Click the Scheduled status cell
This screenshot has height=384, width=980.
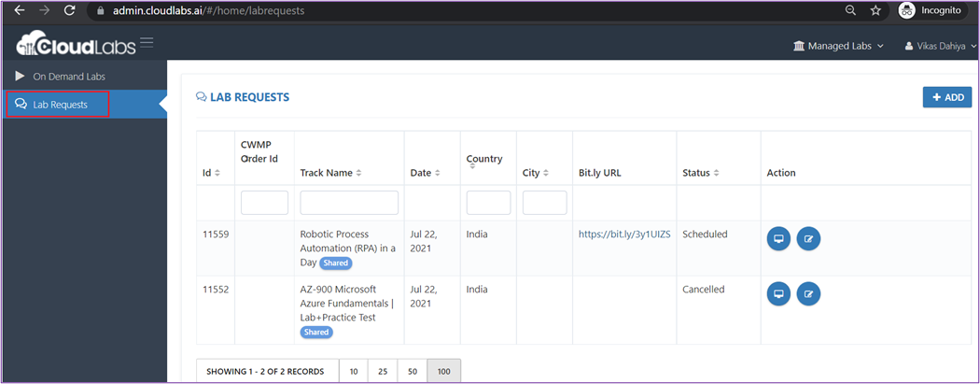(x=705, y=235)
